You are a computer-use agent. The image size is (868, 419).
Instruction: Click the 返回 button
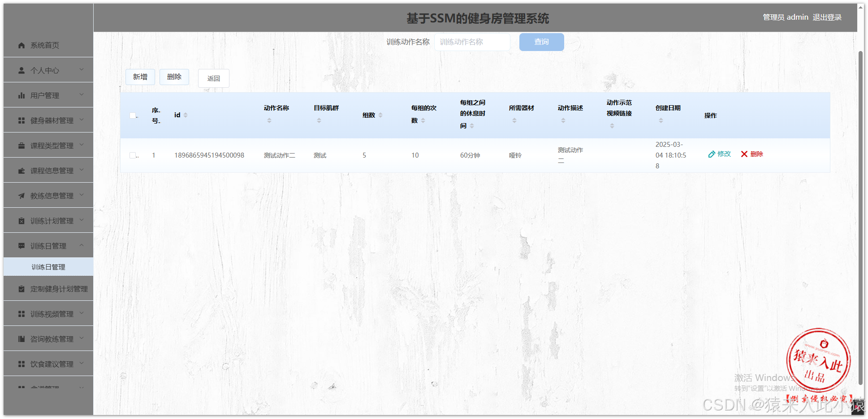click(x=214, y=78)
